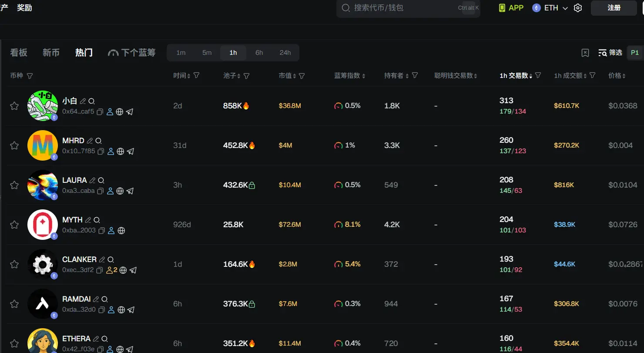Open the 筛选 filter button
644x353 pixels.
pyautogui.click(x=610, y=53)
